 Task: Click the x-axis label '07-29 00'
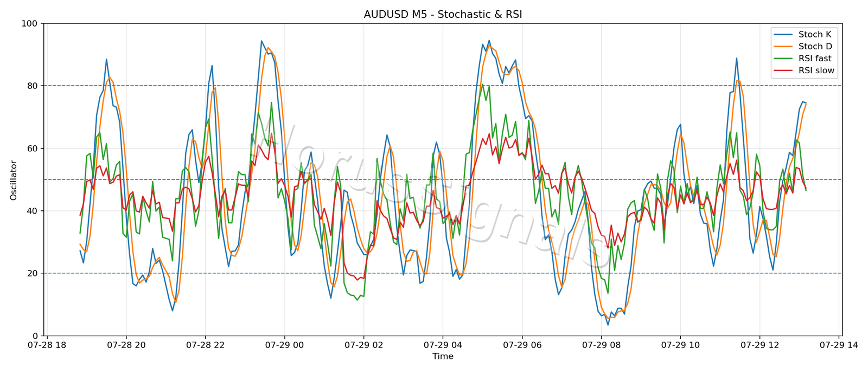pos(285,345)
